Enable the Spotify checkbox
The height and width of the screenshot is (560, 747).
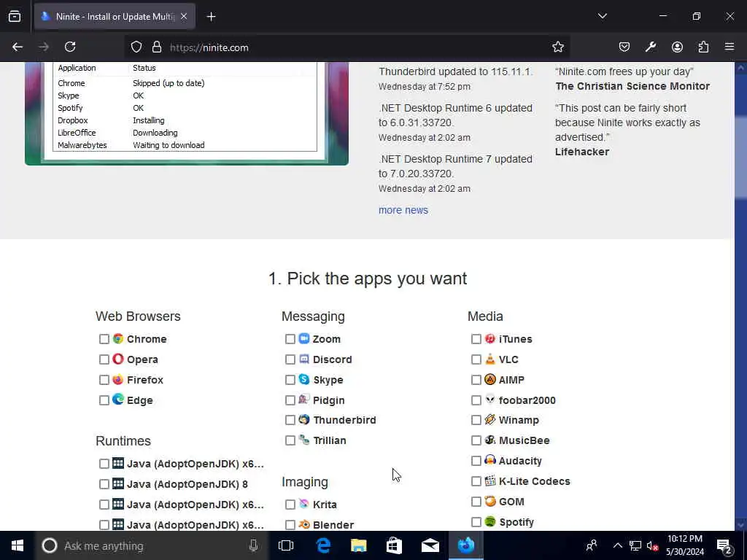476,522
